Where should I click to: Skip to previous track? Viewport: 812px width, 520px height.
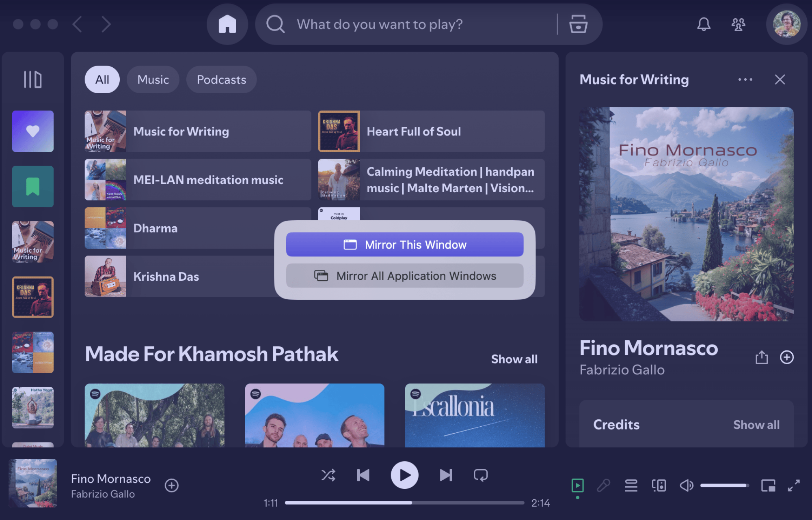[363, 475]
